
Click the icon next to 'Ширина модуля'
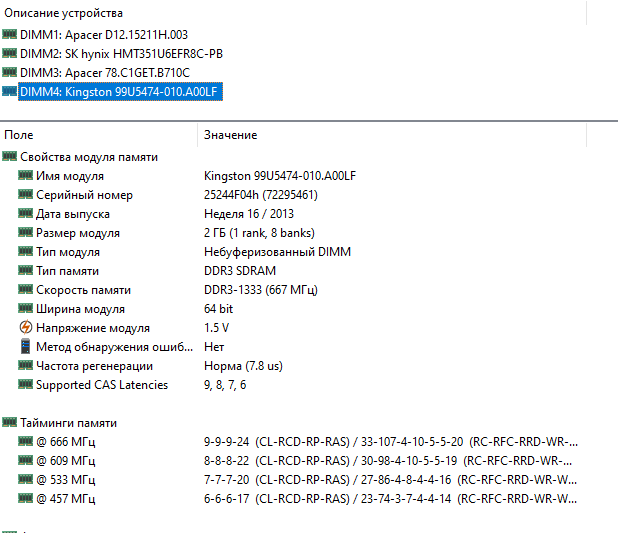pyautogui.click(x=26, y=308)
